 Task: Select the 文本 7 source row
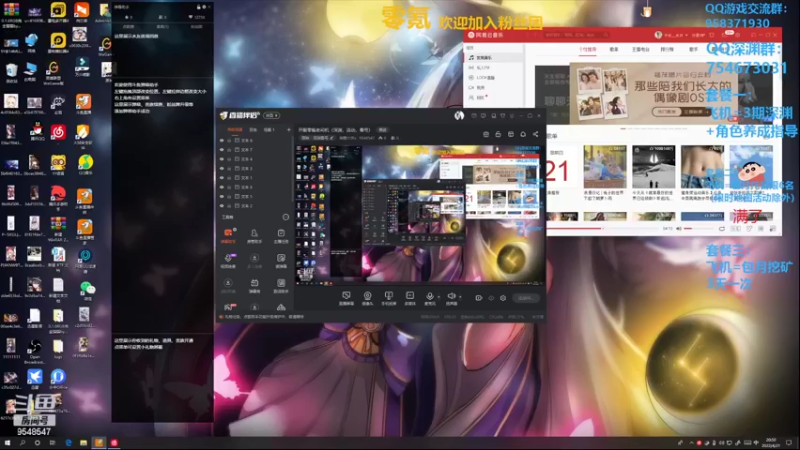(x=255, y=150)
